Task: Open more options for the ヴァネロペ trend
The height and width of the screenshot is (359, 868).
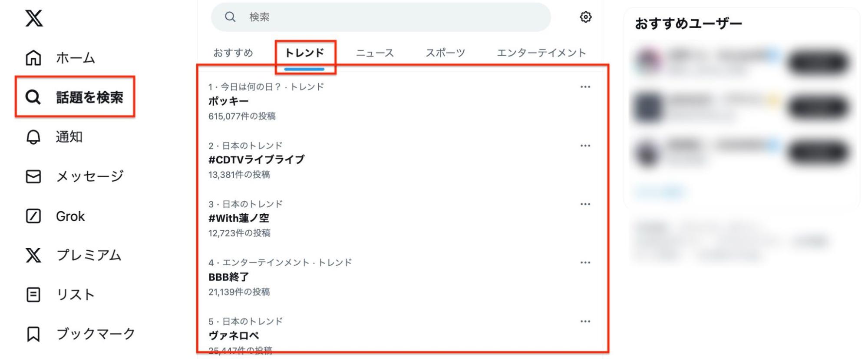Action: tap(585, 321)
